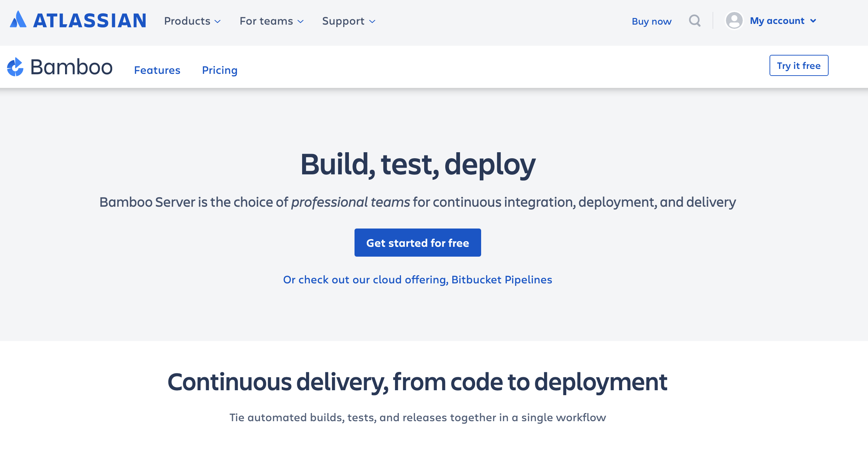
Task: Click the user avatar icon
Action: click(734, 21)
